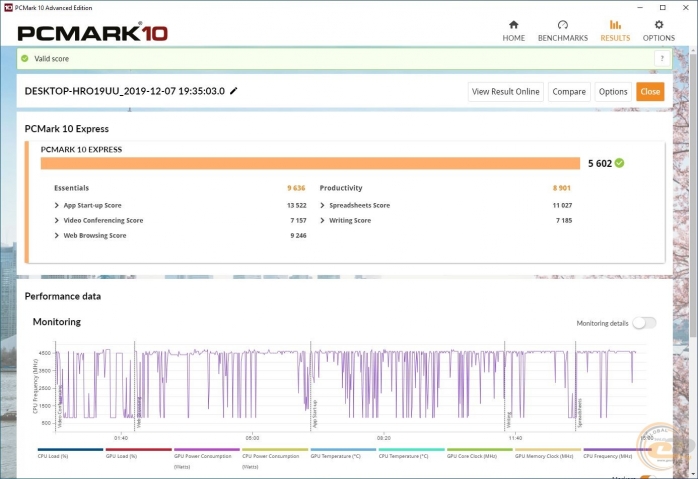Image resolution: width=698 pixels, height=479 pixels.
Task: Click the Performance data heading
Action: [63, 296]
